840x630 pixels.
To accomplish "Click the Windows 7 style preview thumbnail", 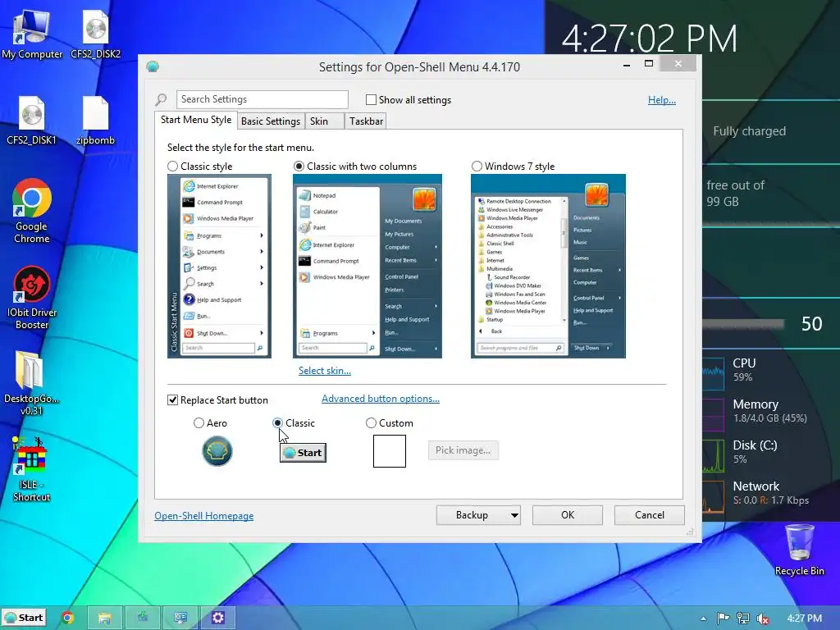I will (548, 267).
